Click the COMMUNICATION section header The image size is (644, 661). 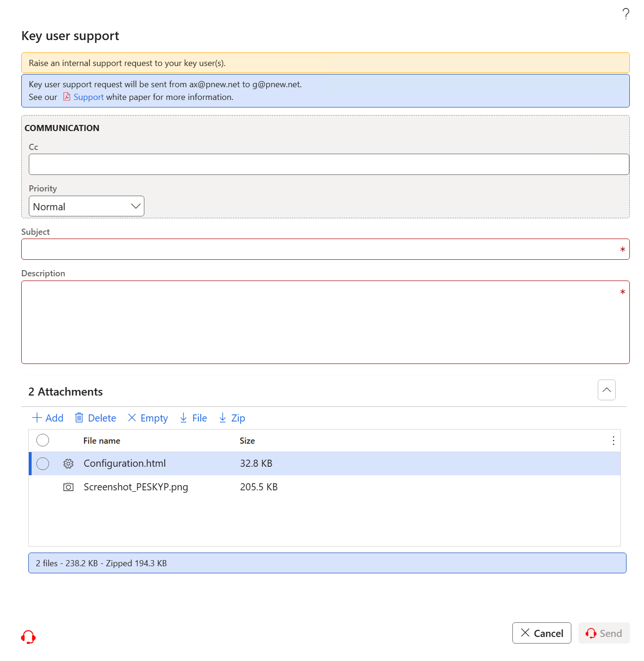tap(62, 128)
